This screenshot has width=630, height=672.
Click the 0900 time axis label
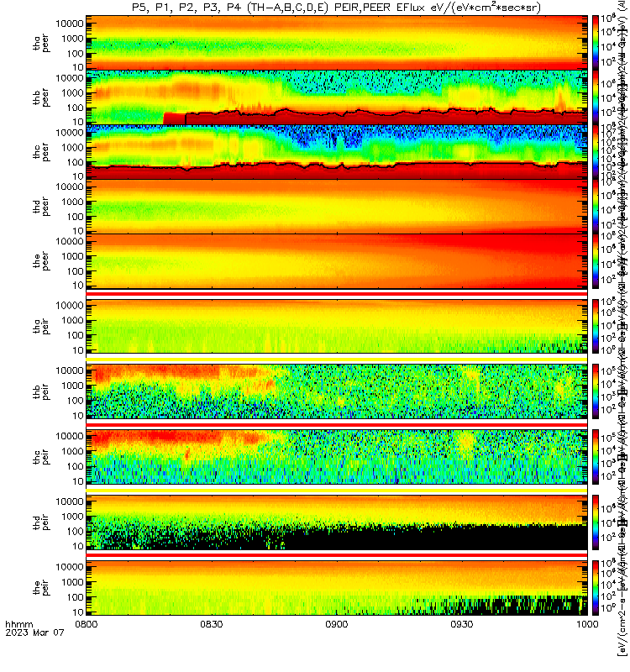[337, 624]
